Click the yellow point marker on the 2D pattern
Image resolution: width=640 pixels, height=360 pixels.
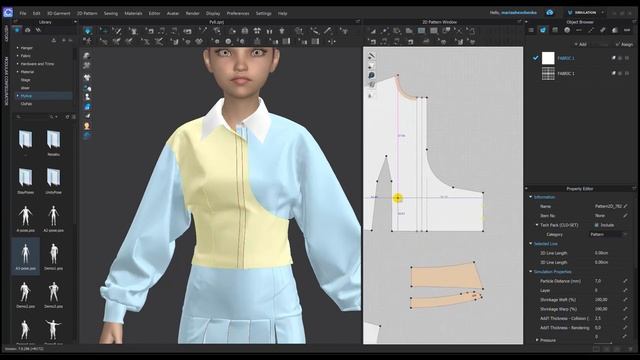pos(398,198)
